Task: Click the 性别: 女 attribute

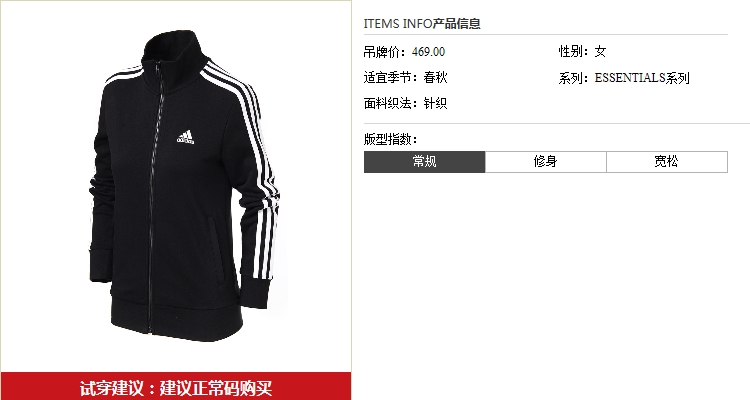Action: point(582,52)
